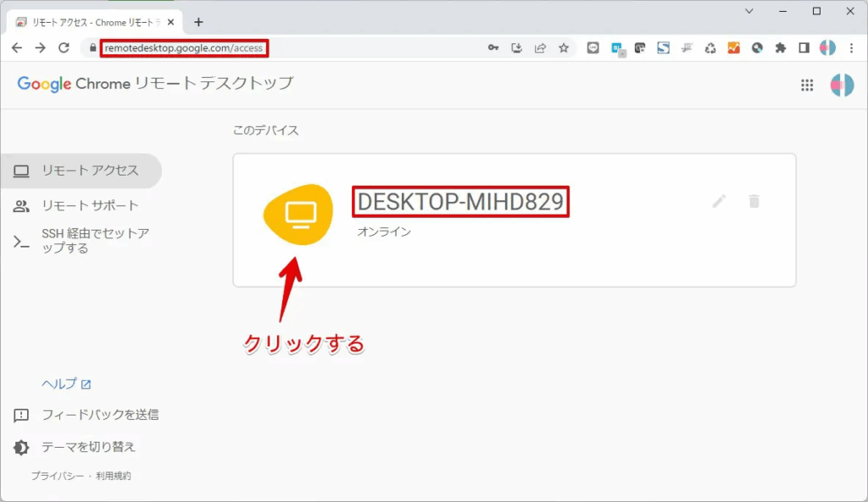Viewport: 868px width, 502px height.
Task: Click the LINE extension icon
Action: pyautogui.click(x=593, y=48)
